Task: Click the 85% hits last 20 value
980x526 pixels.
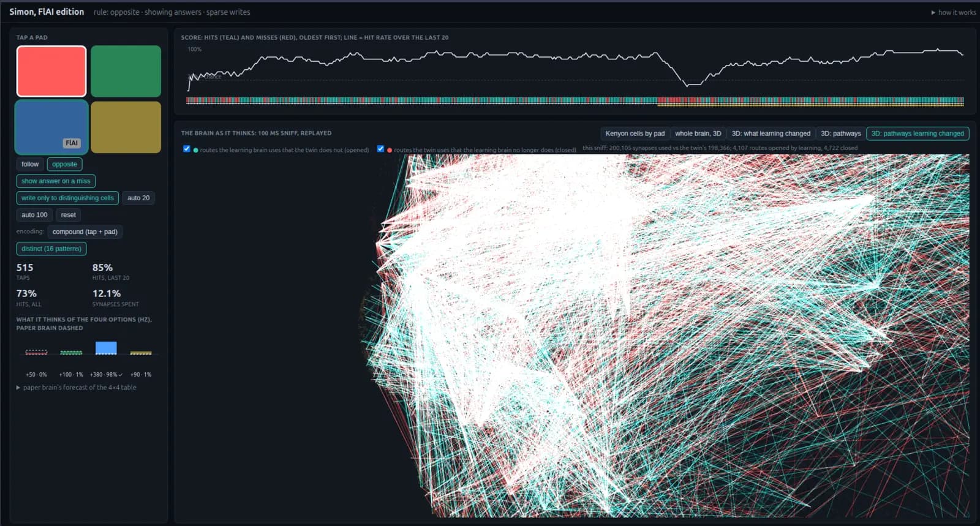Action: click(x=102, y=268)
